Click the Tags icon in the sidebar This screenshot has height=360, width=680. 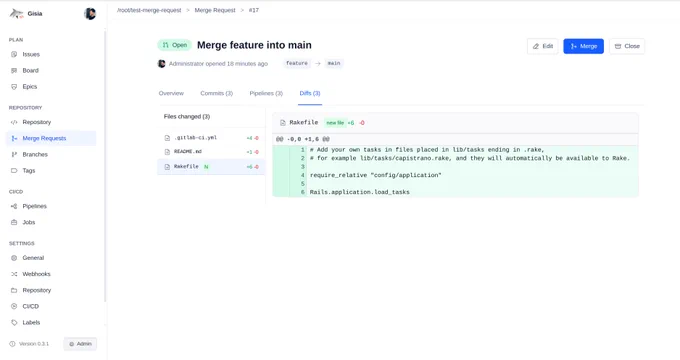14,170
